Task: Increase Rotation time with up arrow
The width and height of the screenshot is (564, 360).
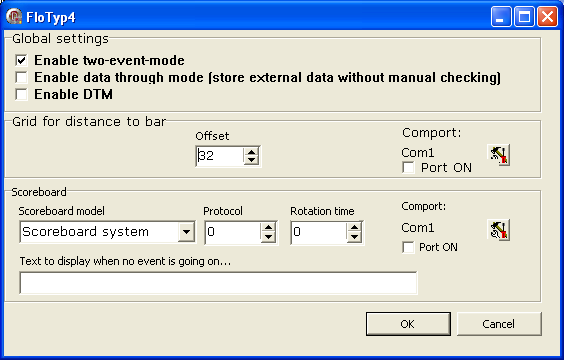Action: click(x=354, y=227)
